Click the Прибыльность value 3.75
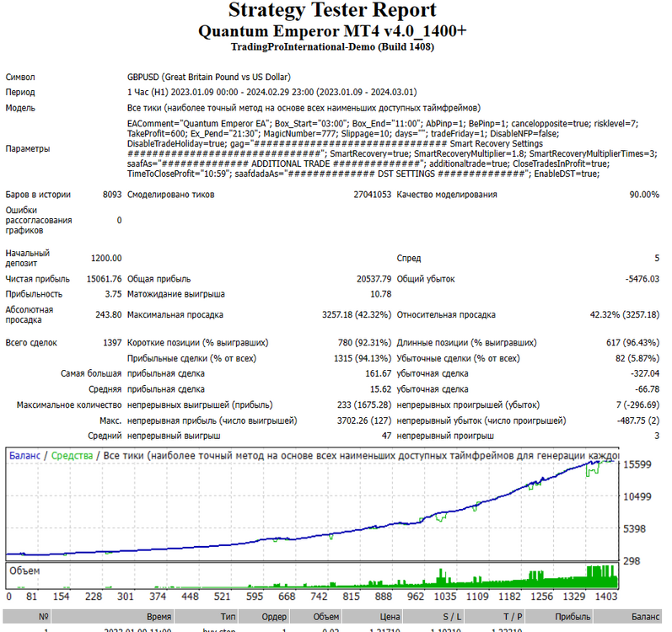The image size is (672, 632). [x=113, y=294]
